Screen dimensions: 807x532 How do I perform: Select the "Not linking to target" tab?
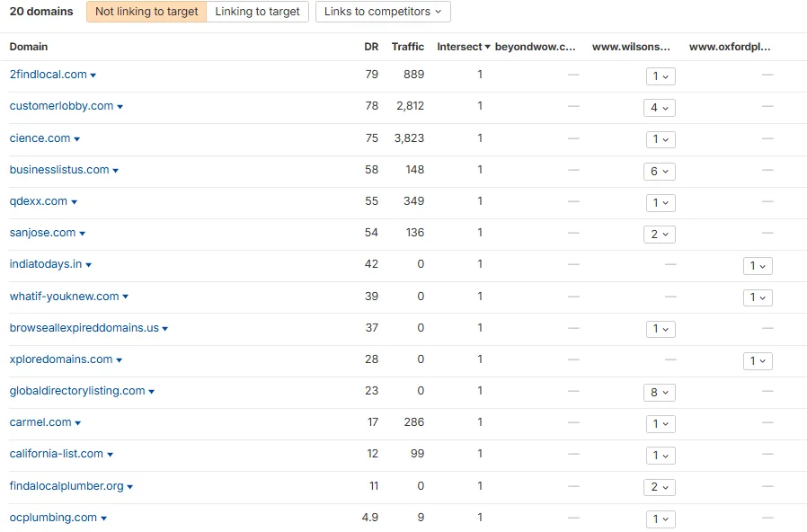click(x=146, y=12)
